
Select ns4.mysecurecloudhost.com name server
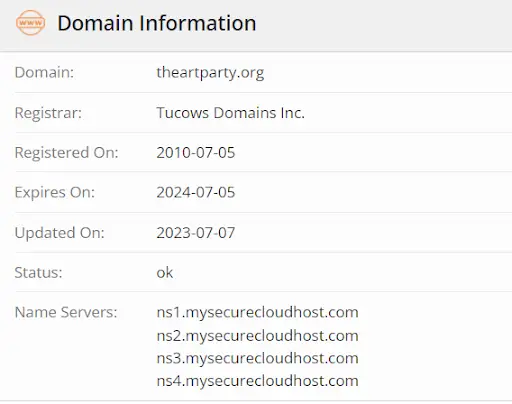click(x=257, y=381)
